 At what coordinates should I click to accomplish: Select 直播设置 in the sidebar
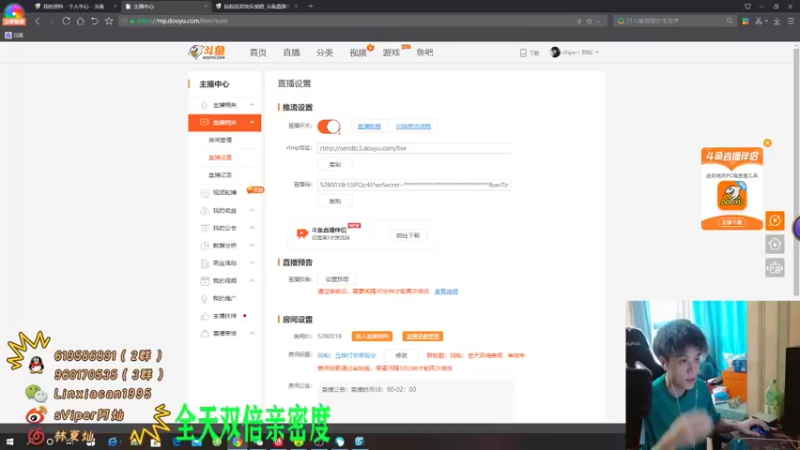(220, 158)
